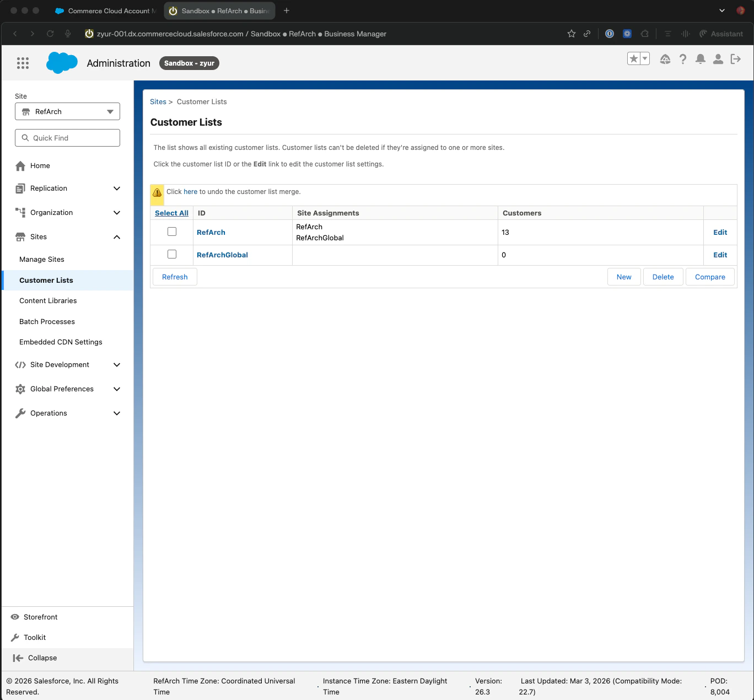Switch to the Commerce Cloud Account browser tab

[x=105, y=11]
